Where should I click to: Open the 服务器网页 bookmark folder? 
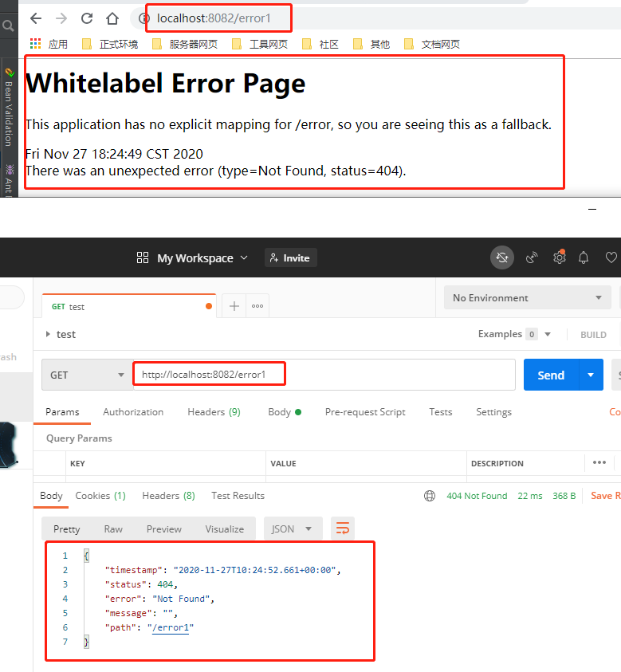point(185,44)
